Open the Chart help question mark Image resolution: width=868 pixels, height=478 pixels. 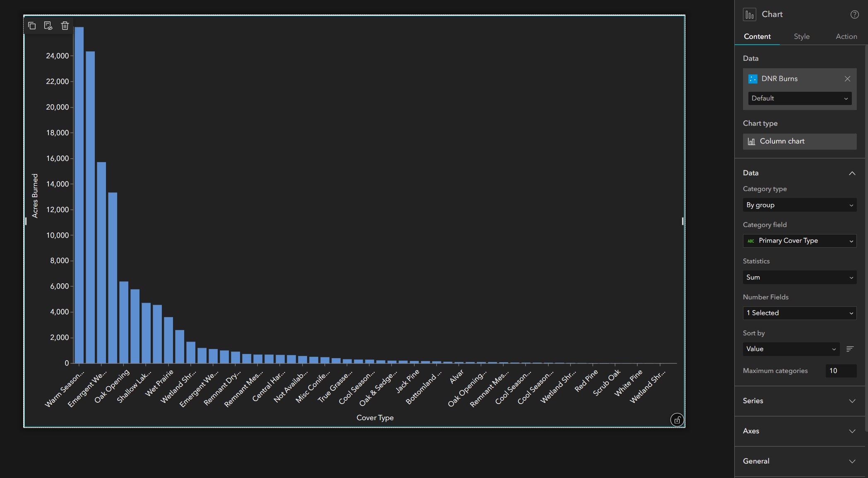[x=854, y=14]
